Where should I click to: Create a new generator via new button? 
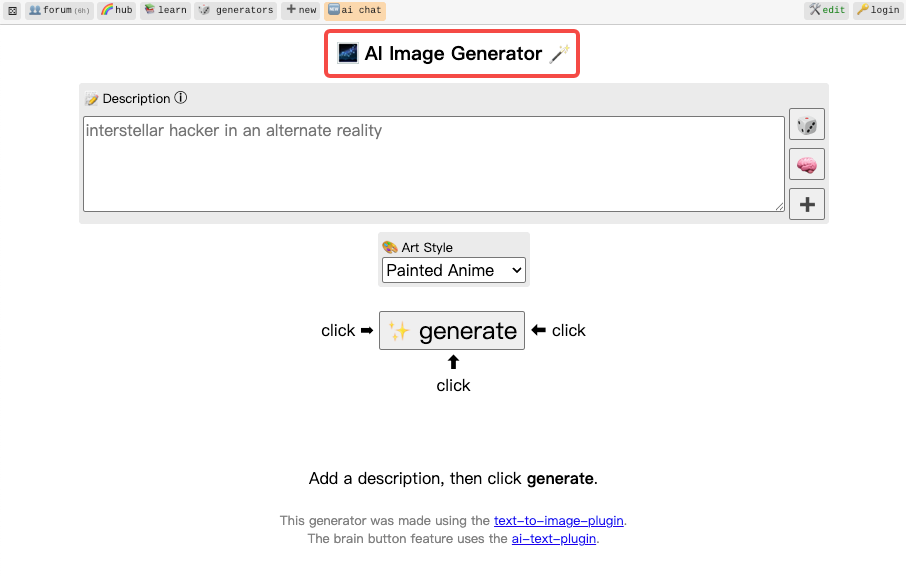300,10
